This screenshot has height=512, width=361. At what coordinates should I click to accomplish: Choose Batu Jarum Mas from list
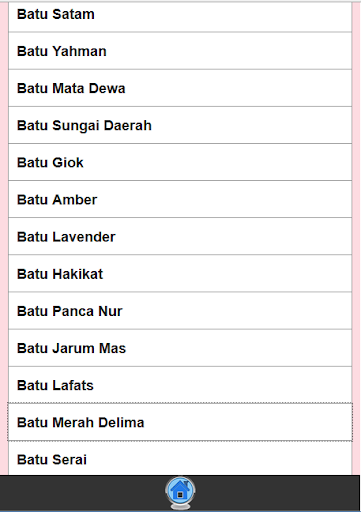tap(180, 348)
